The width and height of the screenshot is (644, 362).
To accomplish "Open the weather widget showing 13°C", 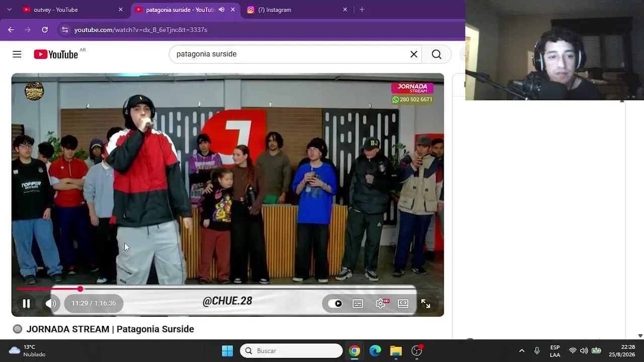I will coord(28,351).
